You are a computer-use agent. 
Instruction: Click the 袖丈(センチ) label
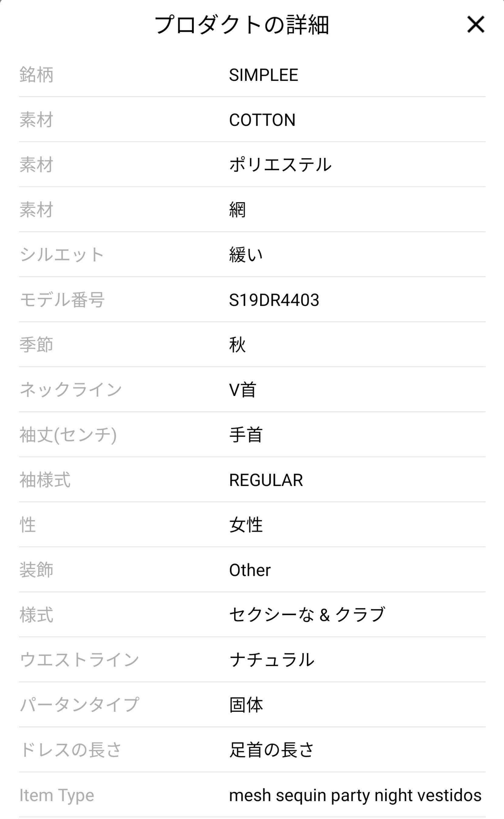[x=68, y=435]
